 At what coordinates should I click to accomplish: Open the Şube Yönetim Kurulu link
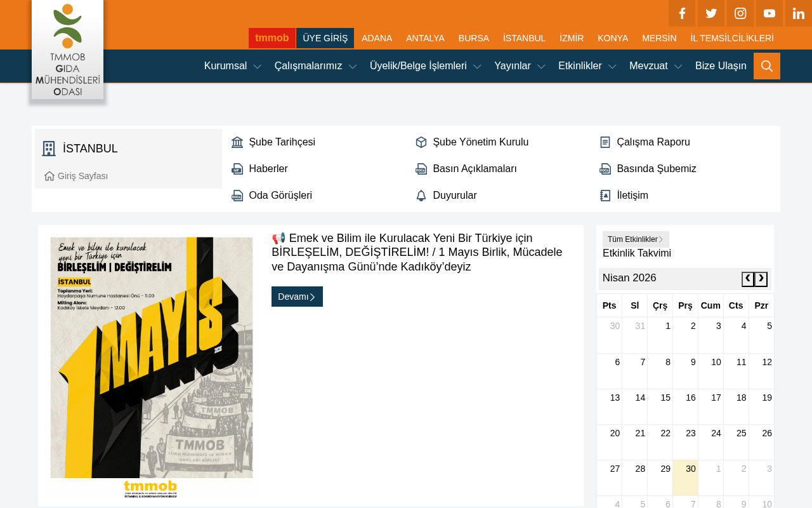pyautogui.click(x=481, y=142)
